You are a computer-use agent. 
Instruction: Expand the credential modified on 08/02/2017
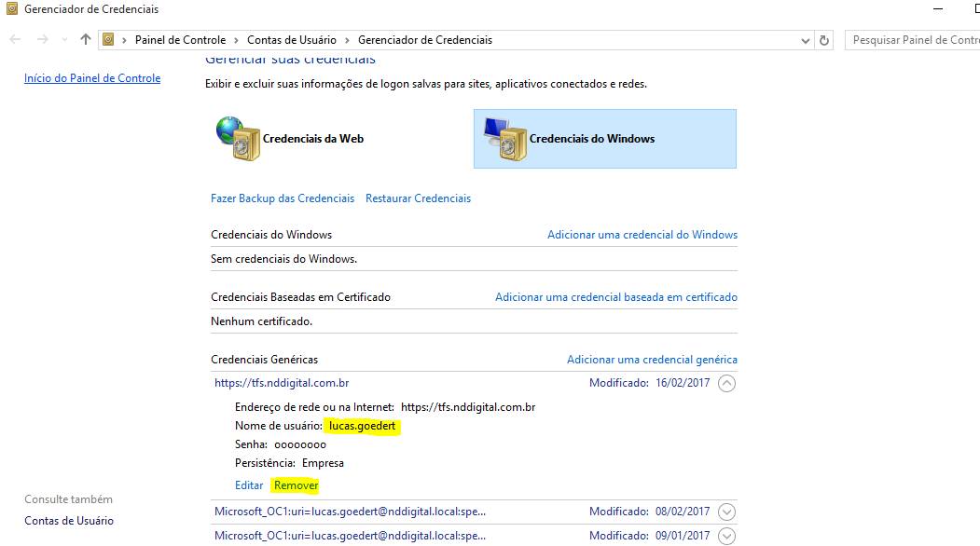pyautogui.click(x=727, y=512)
